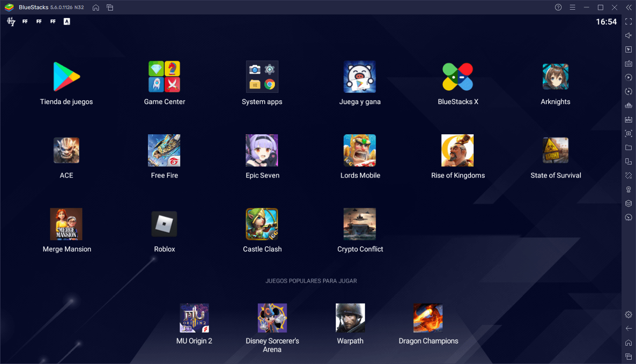Viewport: 636px width, 364px height.
Task: Launch the Game Center app
Action: (x=165, y=77)
